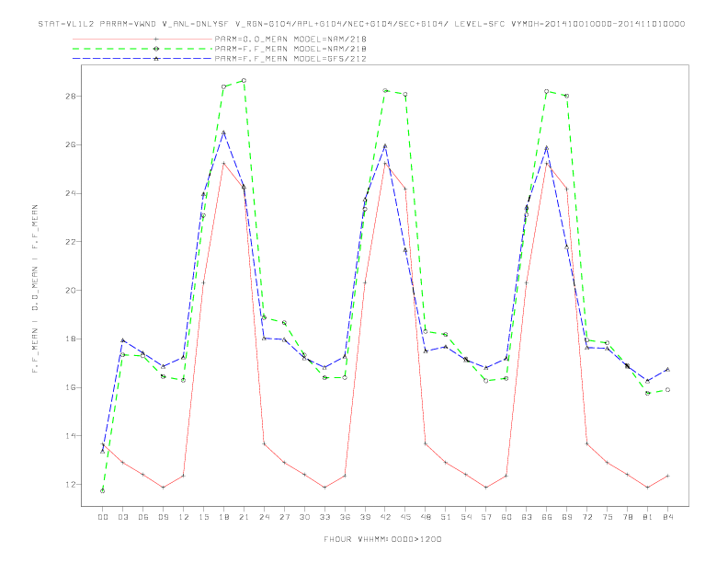Click blue GFS triangle marker at hour 84
Viewport: 728px width, 563px height.
667,369
